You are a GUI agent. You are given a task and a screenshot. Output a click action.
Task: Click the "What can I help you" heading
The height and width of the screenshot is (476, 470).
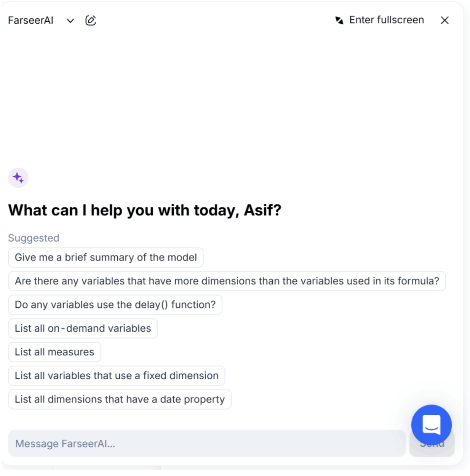145,210
